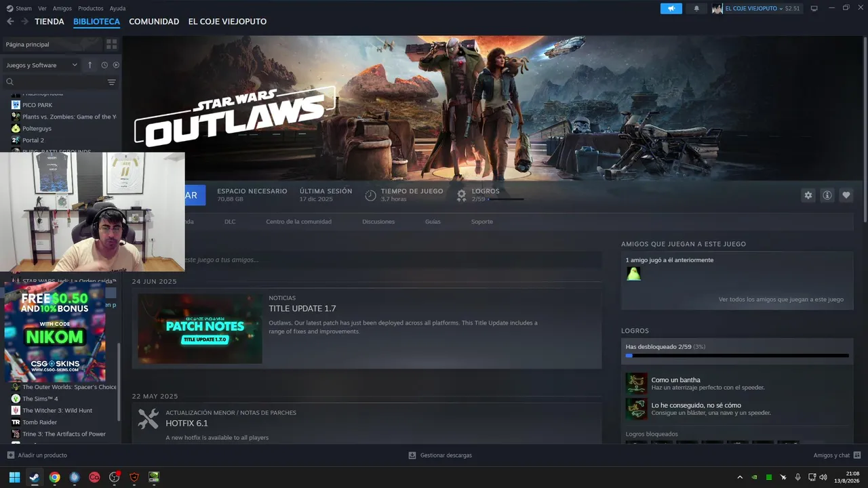Image resolution: width=868 pixels, height=488 pixels.
Task: Click the Witcher 3 game icon
Action: tap(16, 411)
